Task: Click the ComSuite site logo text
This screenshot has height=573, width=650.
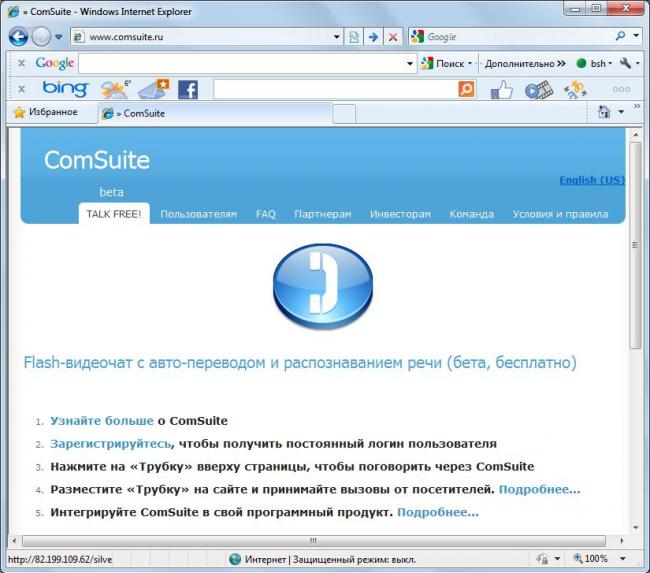Action: (97, 160)
